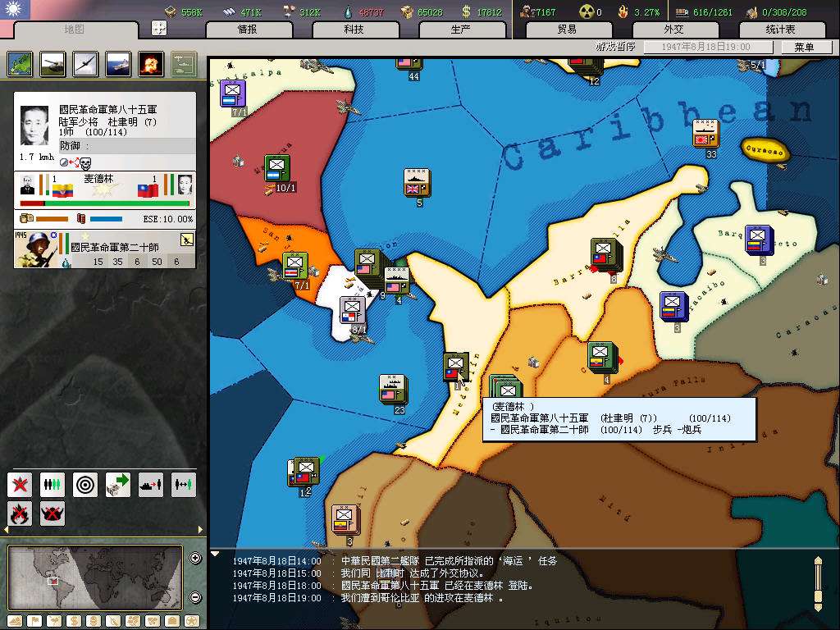This screenshot has width=840, height=630.
Task: Click the world minimap thumbnail
Action: click(95, 577)
